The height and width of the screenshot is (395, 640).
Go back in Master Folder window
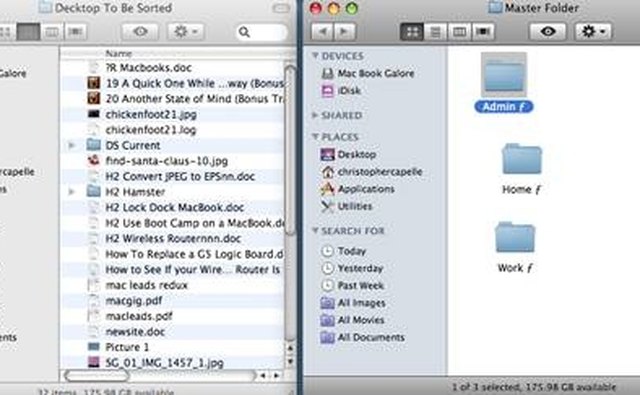tap(322, 31)
